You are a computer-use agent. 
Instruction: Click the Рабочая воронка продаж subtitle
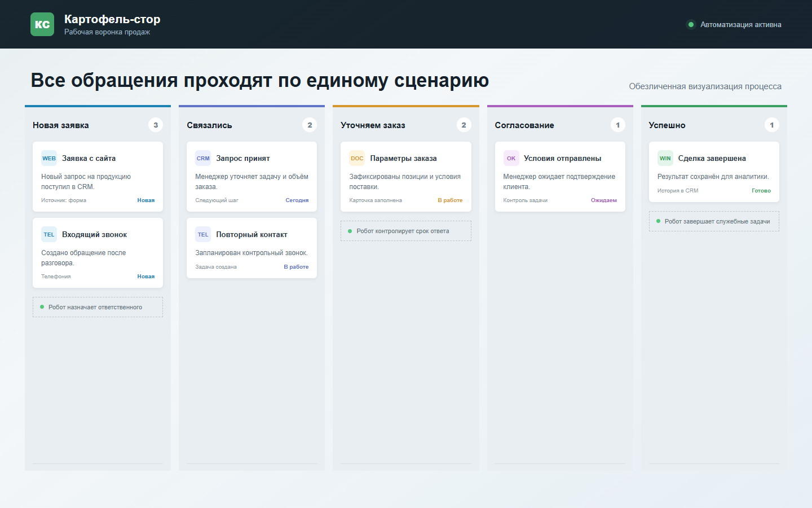pos(107,32)
